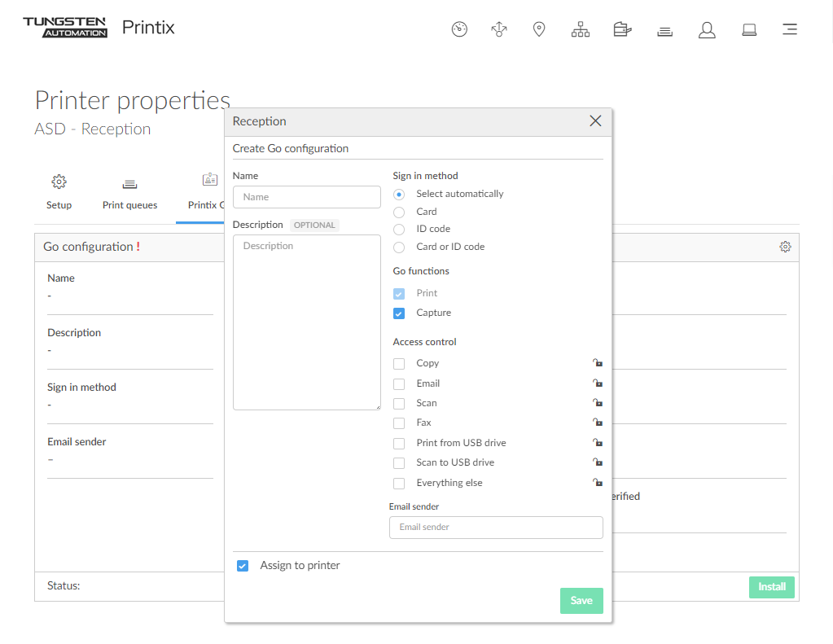The height and width of the screenshot is (644, 833).
Task: Click the computers laptop icon
Action: point(749,30)
